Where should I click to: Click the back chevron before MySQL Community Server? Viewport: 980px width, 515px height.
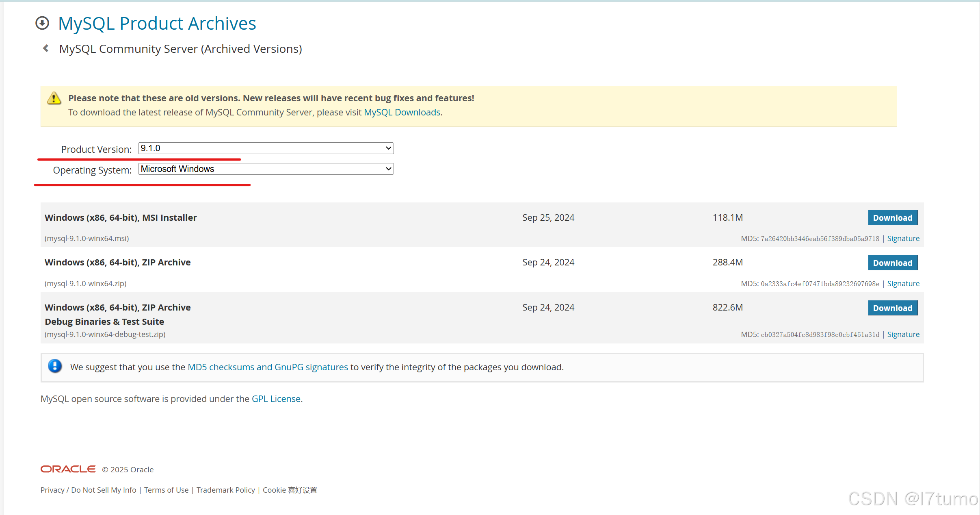pos(46,48)
